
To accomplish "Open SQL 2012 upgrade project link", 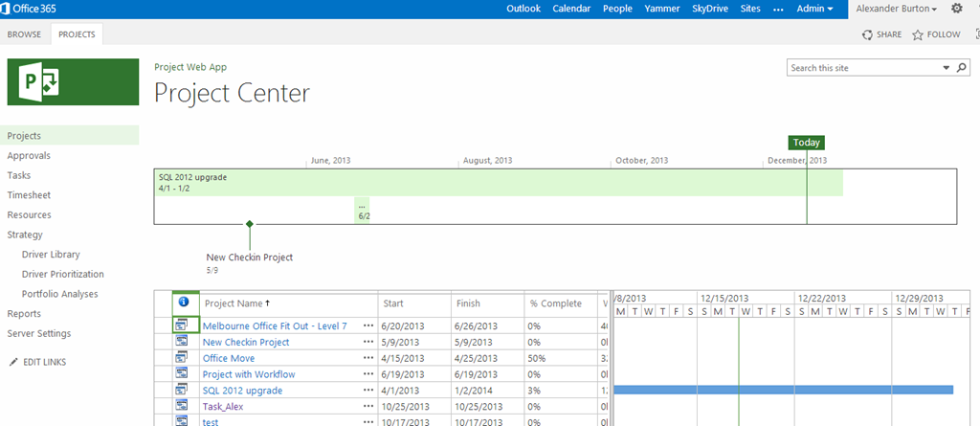I will point(242,391).
